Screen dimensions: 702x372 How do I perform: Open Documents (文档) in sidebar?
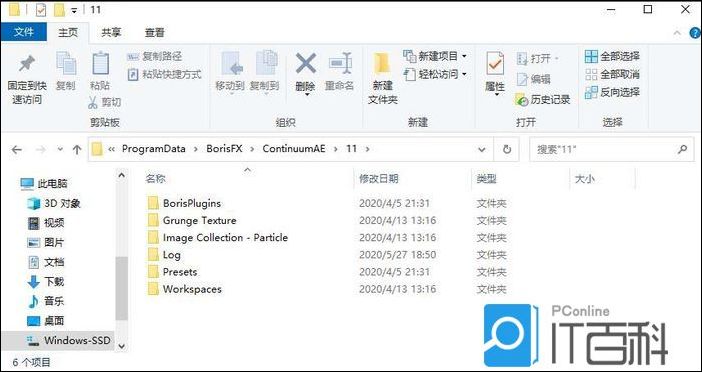click(46, 262)
